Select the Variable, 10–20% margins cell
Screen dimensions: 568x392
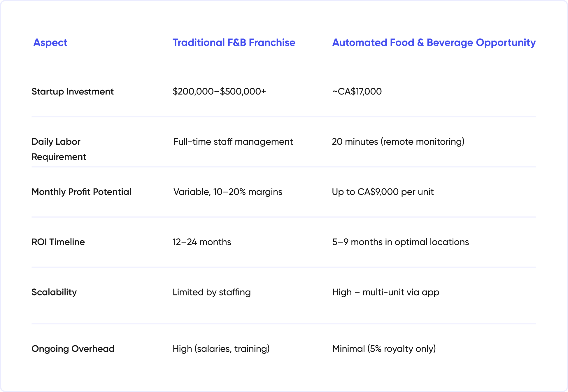228,192
